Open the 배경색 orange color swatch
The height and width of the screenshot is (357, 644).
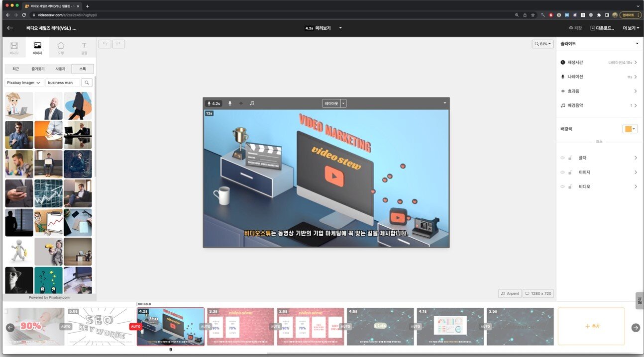[630, 129]
